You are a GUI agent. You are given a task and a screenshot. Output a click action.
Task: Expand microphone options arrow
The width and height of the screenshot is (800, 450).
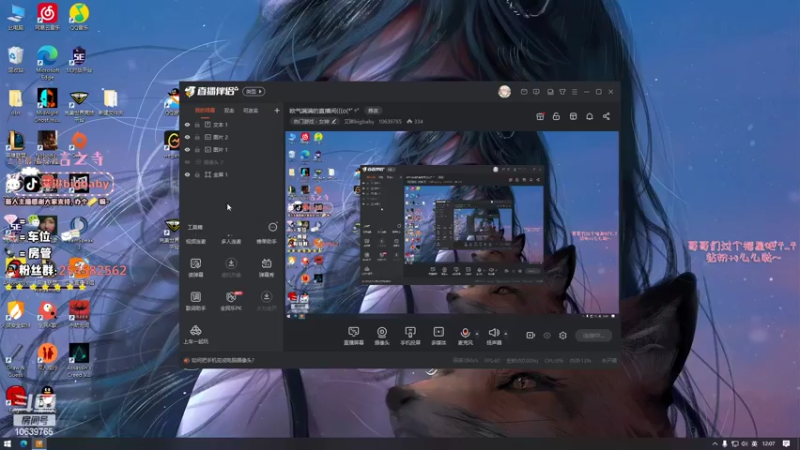(x=477, y=334)
